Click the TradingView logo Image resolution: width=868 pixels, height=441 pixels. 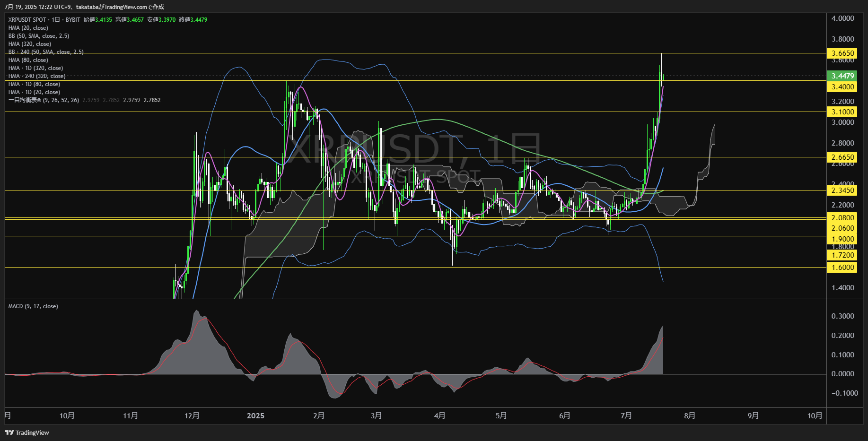click(27, 432)
